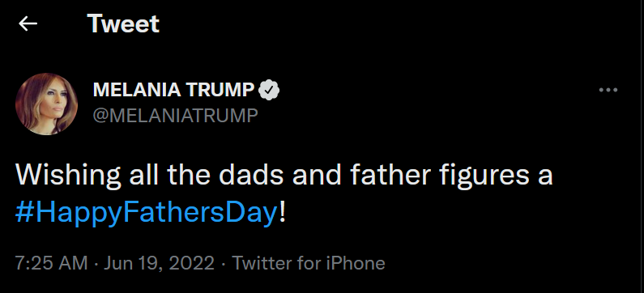
Task: Click the words father figures in the tweet
Action: point(440,175)
